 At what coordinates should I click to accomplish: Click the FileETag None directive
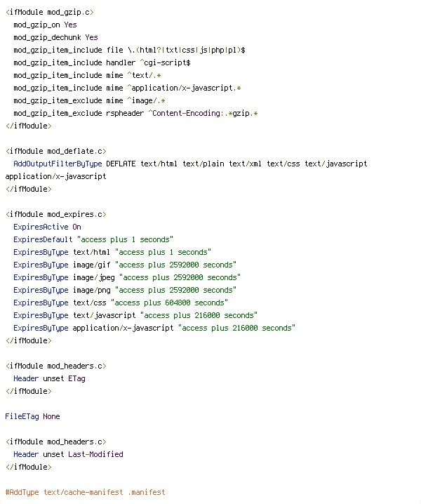(x=32, y=416)
